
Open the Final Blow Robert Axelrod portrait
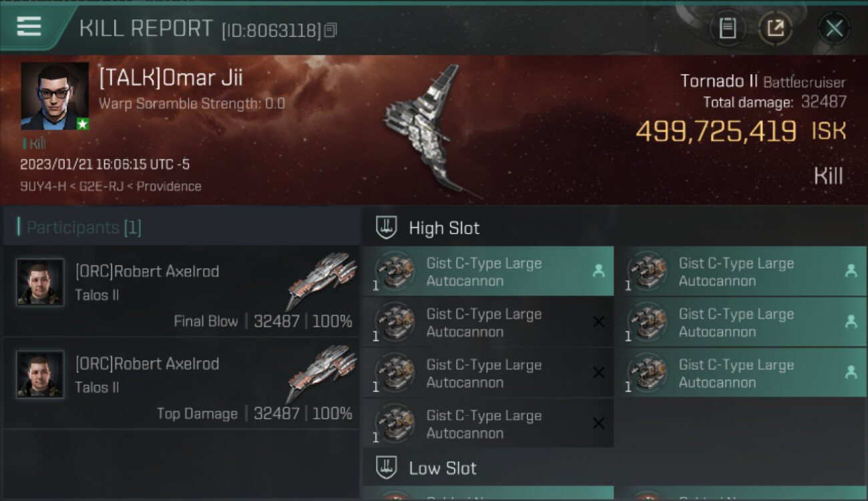[40, 283]
